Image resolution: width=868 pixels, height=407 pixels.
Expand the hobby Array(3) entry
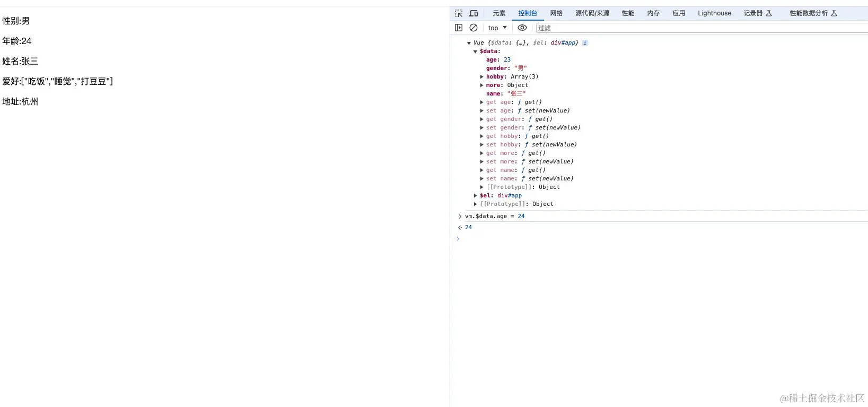[x=481, y=77]
